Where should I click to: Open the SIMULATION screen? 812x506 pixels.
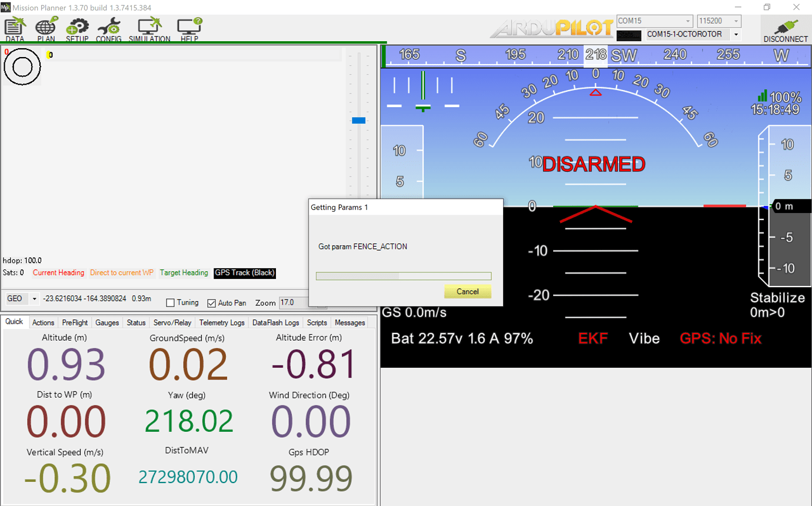point(149,29)
